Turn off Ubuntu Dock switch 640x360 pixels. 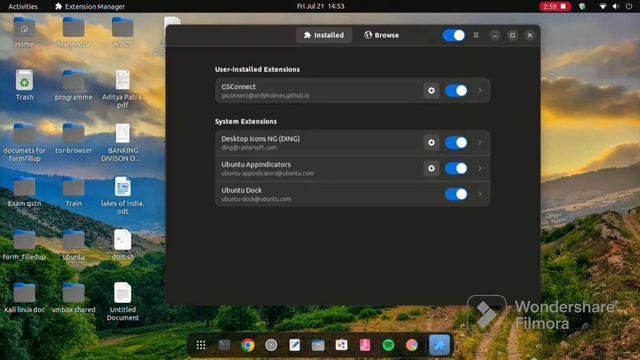pyautogui.click(x=456, y=194)
